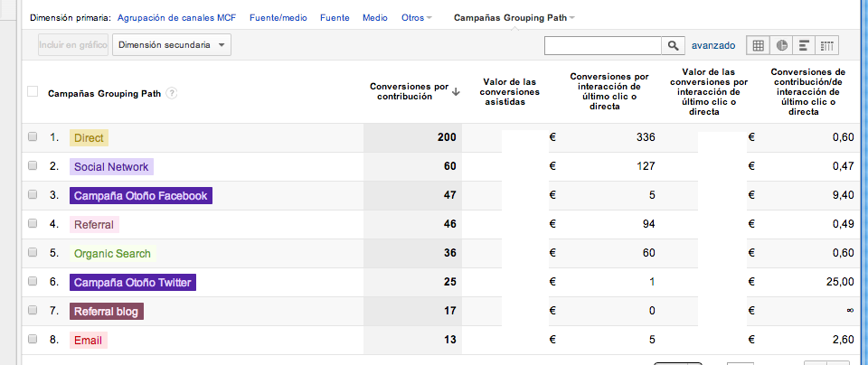868x365 pixels.
Task: Click the purple Campaña Otoño Twitter label
Action: pyautogui.click(x=132, y=282)
